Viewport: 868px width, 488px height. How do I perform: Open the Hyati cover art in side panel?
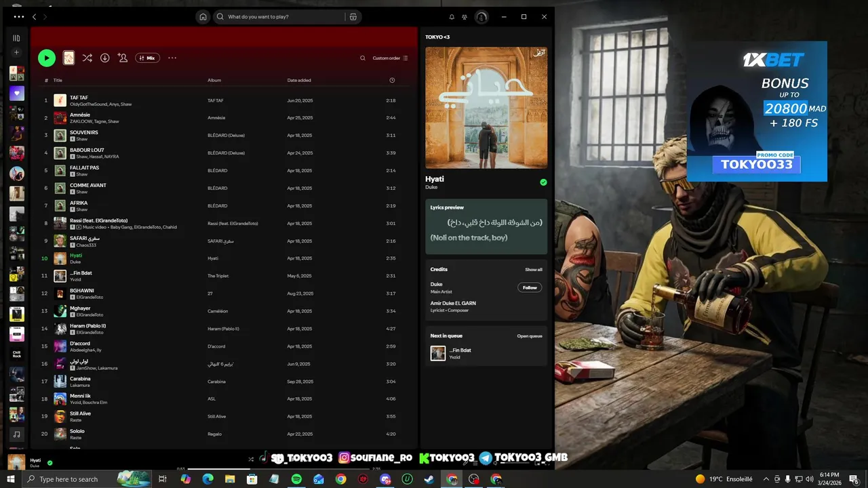[486, 108]
